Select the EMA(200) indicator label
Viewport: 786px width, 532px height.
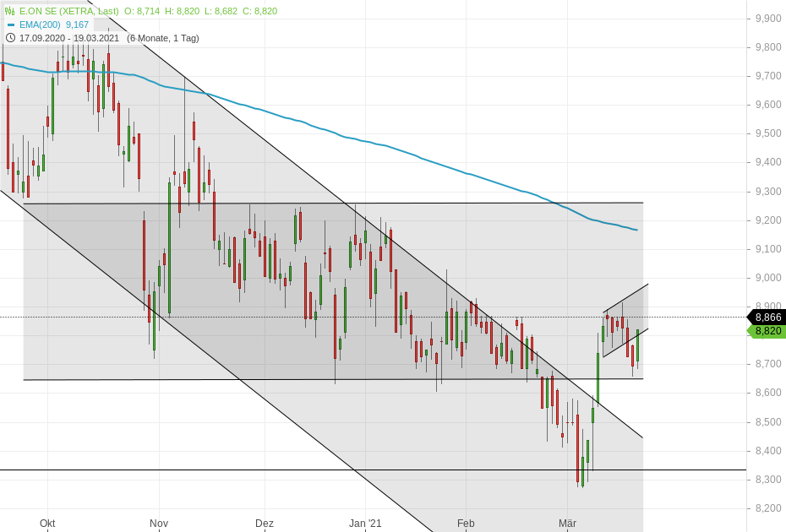(x=40, y=24)
